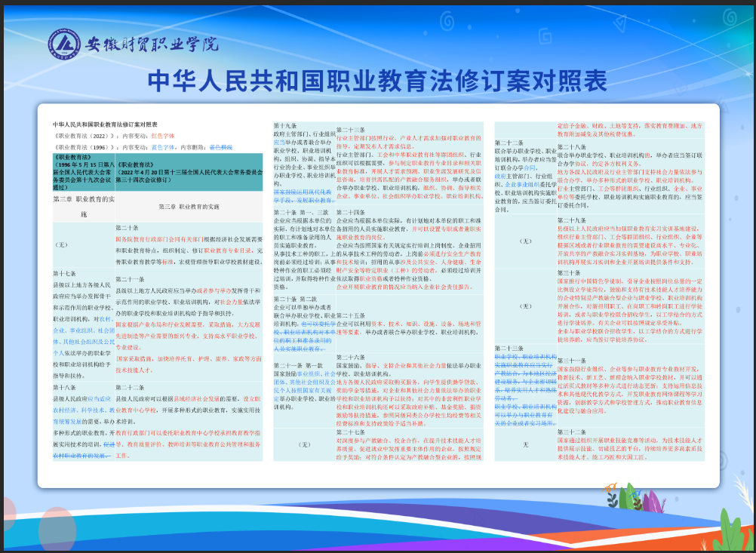Click the 第十七条 heading in the old law column
The image size is (756, 553).
click(x=64, y=273)
